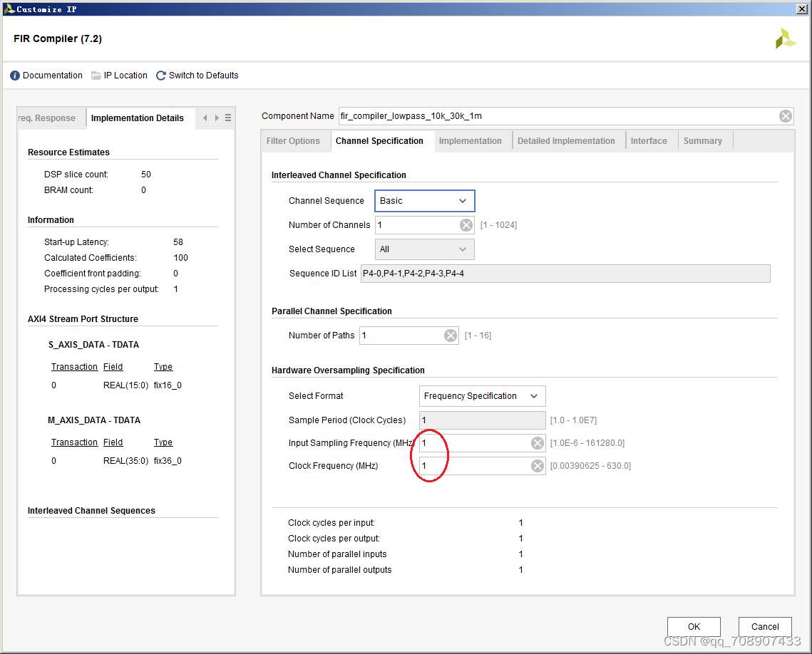
Task: Go to next left-panel tab arrow
Action: pos(217,118)
